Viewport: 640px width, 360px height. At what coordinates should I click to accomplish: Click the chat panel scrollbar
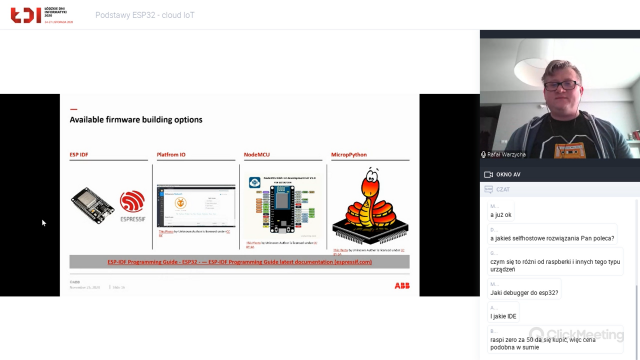pos(637,278)
